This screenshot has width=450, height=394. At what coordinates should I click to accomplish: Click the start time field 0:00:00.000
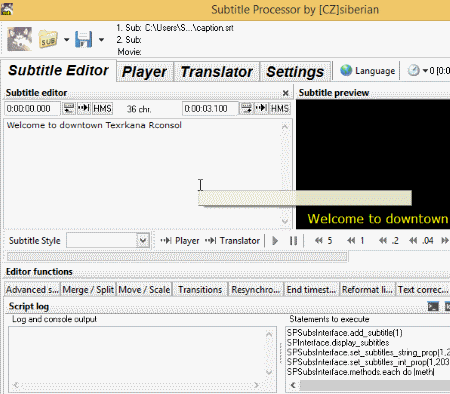pos(32,109)
